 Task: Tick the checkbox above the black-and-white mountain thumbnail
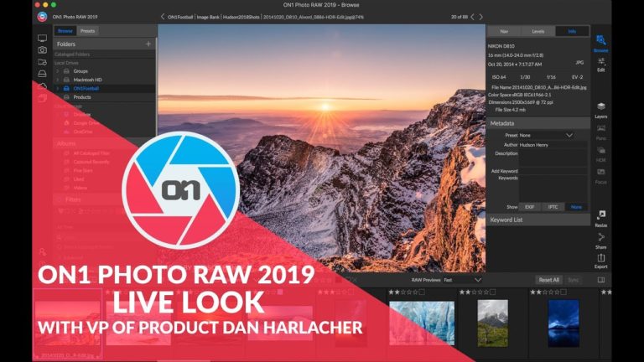(492, 292)
